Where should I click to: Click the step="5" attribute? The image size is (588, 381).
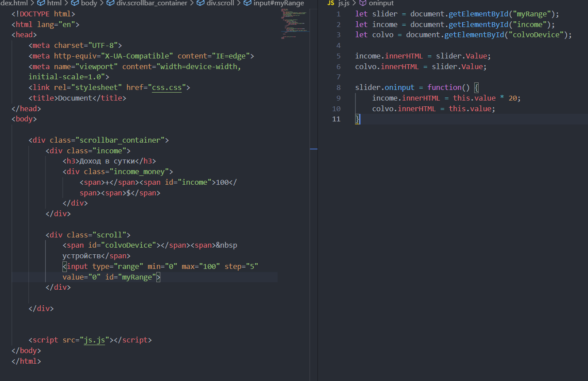[x=241, y=266]
